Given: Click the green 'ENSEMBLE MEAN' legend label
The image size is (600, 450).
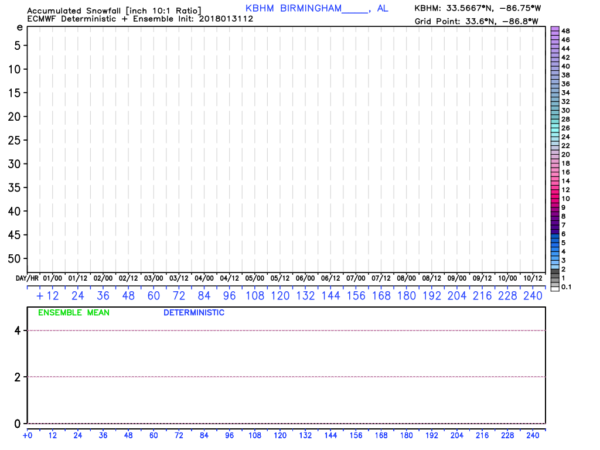Looking at the screenshot, I should pyautogui.click(x=74, y=313).
